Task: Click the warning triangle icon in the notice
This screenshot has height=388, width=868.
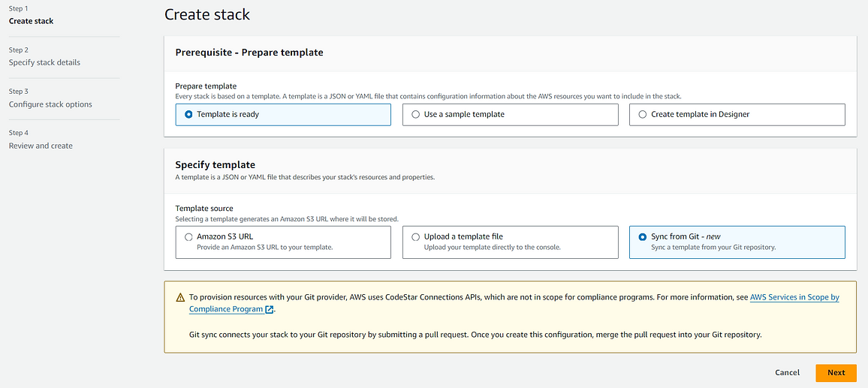Action: [x=180, y=297]
